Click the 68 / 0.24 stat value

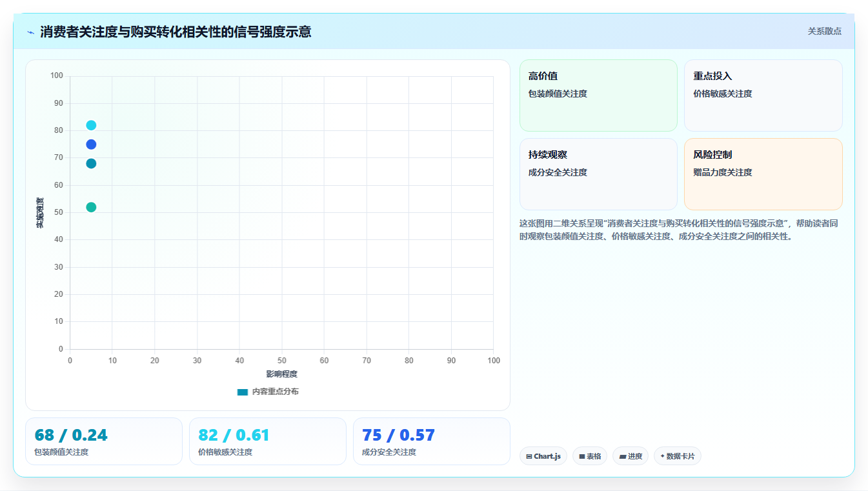point(71,435)
